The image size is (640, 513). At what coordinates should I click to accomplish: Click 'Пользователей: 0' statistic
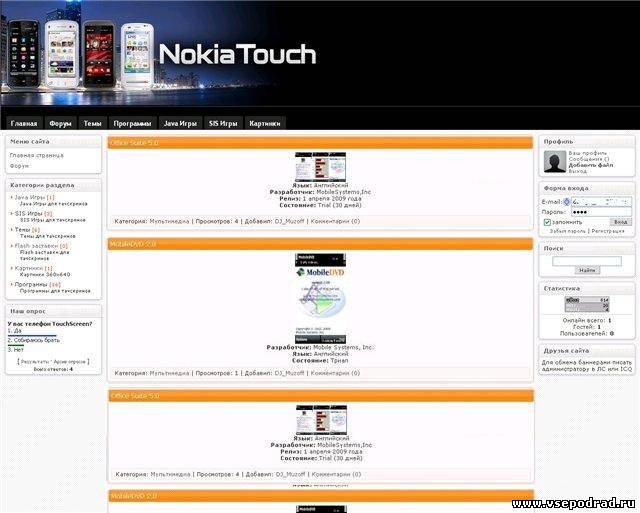[x=587, y=333]
